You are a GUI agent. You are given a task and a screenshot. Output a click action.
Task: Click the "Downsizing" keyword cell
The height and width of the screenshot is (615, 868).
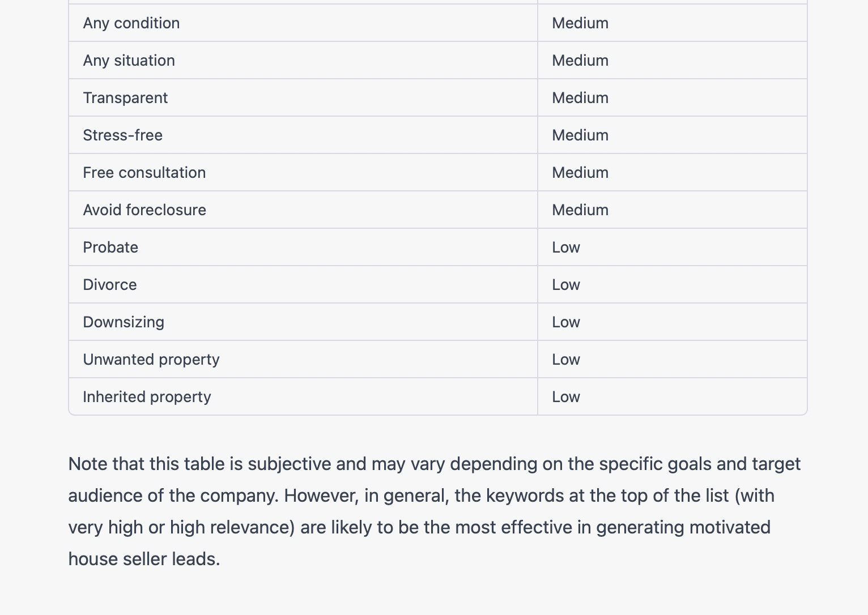[x=124, y=322]
